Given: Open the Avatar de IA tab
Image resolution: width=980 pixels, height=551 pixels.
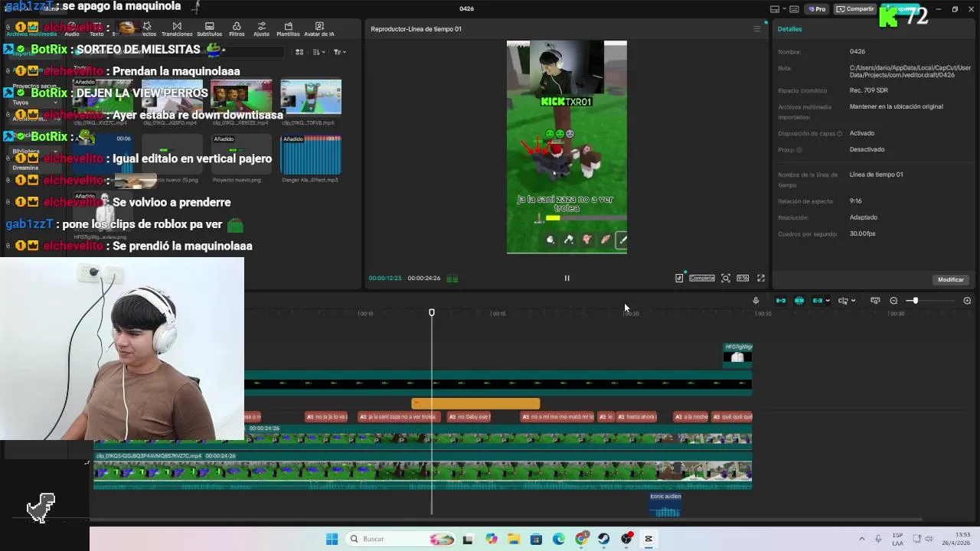Looking at the screenshot, I should click(x=319, y=29).
